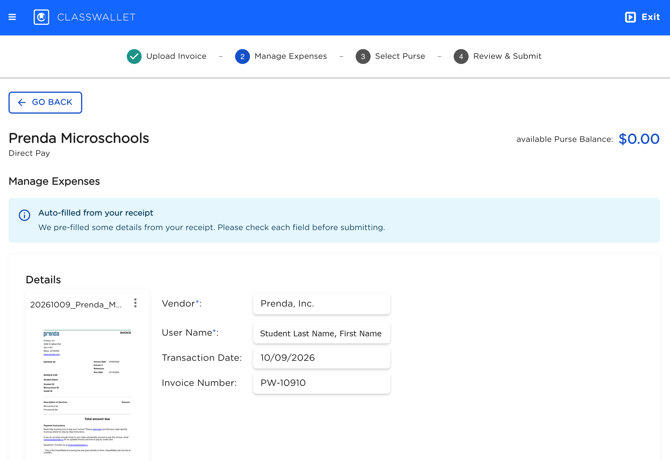
Task: Select the Manage Expenses step label
Action: (291, 56)
